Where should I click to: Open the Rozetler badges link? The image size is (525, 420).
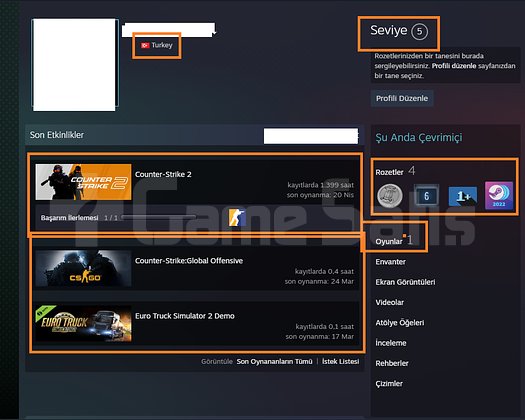point(389,172)
